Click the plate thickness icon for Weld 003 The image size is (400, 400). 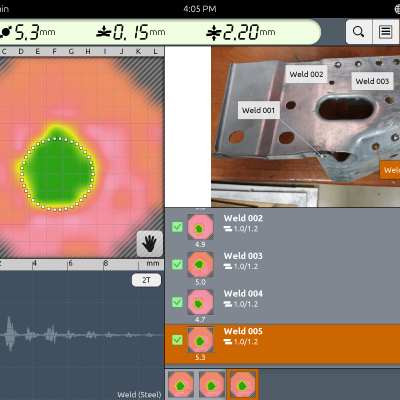(x=228, y=266)
